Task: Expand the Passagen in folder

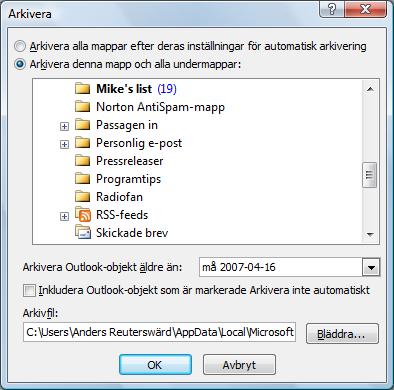Action: pos(64,126)
